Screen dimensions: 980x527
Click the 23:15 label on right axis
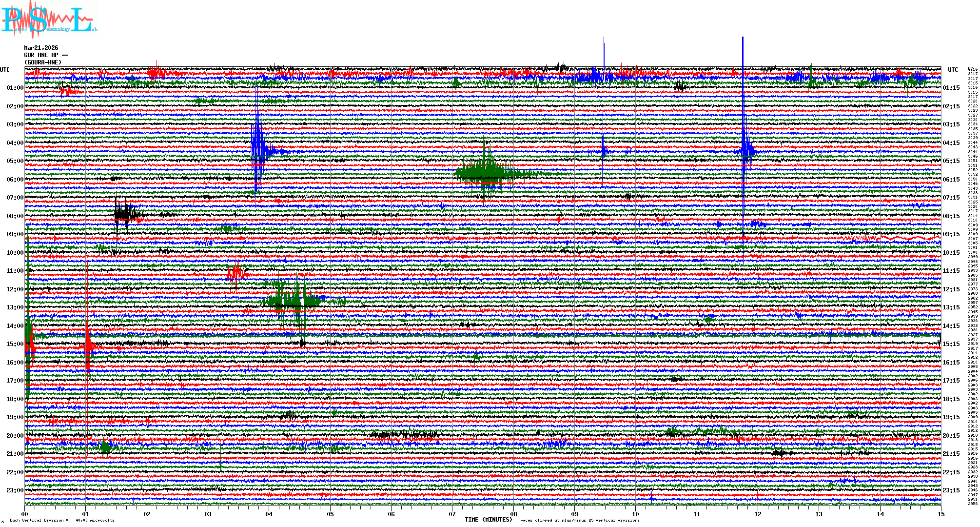(951, 490)
